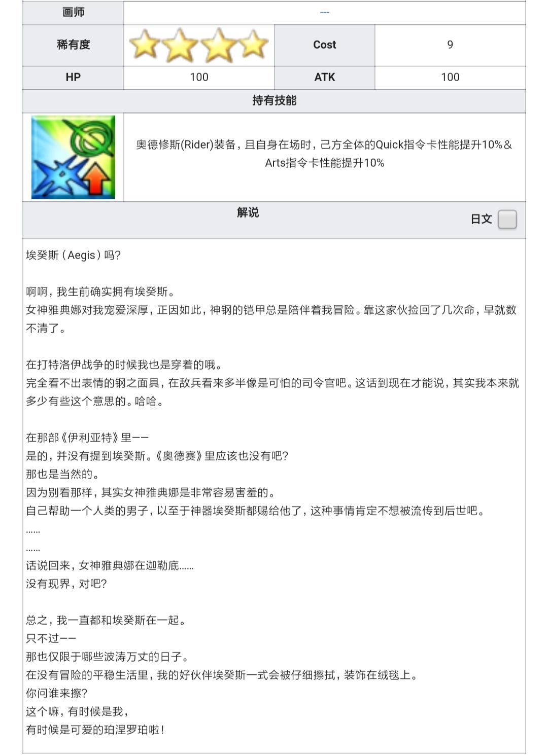Click the ATK value 100

[x=450, y=78]
